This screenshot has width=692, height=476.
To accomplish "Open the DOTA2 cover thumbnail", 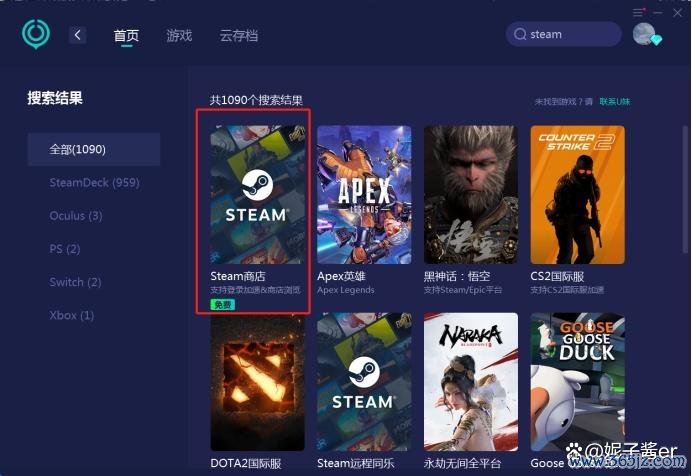I will tap(257, 382).
